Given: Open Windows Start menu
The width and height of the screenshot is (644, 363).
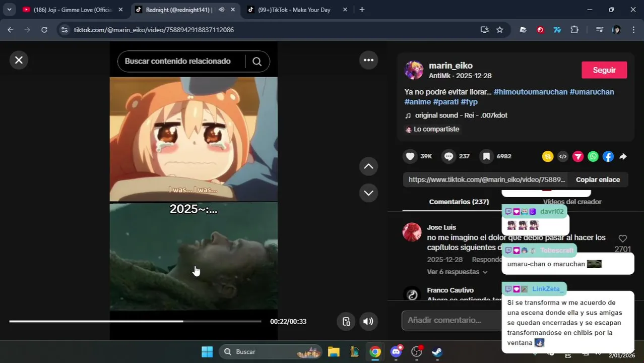Looking at the screenshot, I should [x=207, y=352].
